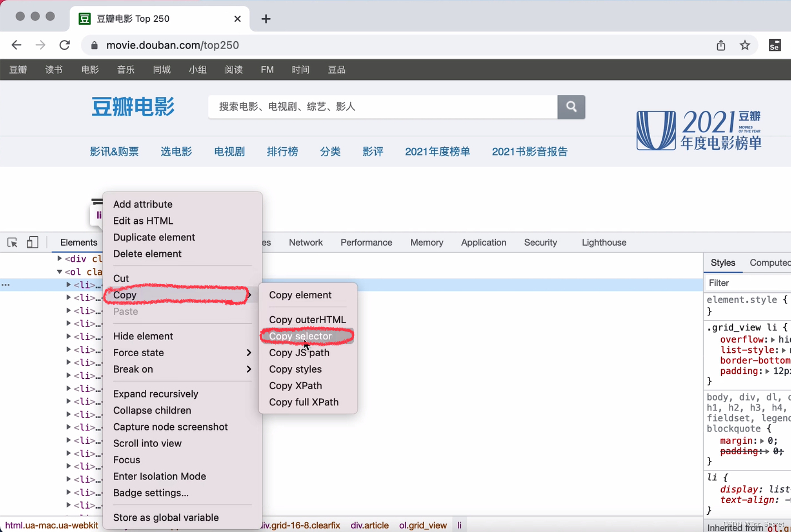Open the Memory tab
Image resolution: width=791 pixels, height=532 pixels.
coord(427,242)
